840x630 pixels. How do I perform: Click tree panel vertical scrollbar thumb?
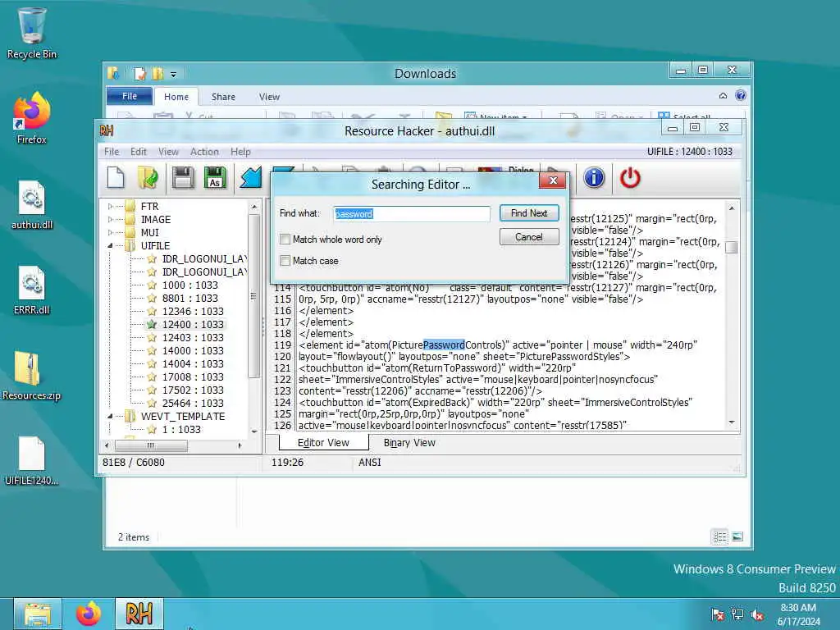click(x=253, y=296)
